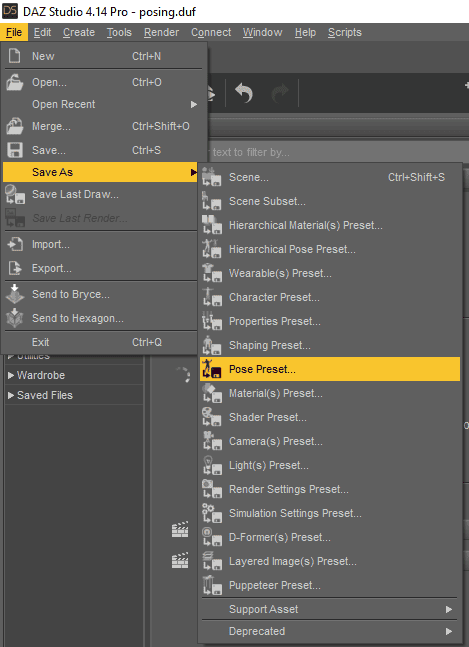Expand the Deprecated submenu arrow
The height and width of the screenshot is (647, 469).
[x=449, y=631]
